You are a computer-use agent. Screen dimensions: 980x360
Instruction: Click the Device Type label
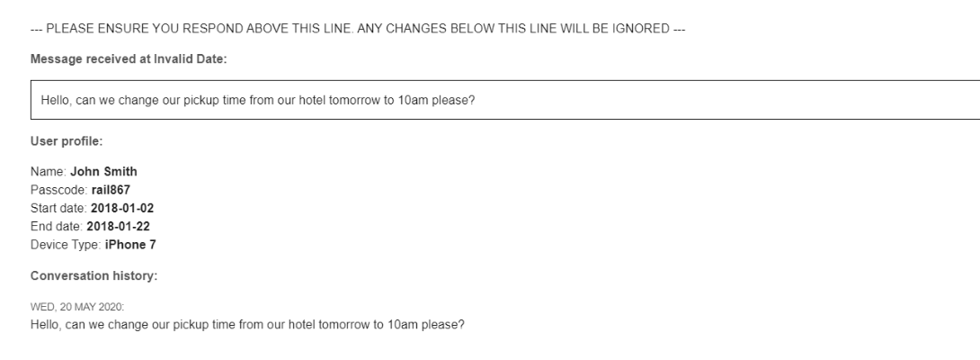pyautogui.click(x=66, y=245)
